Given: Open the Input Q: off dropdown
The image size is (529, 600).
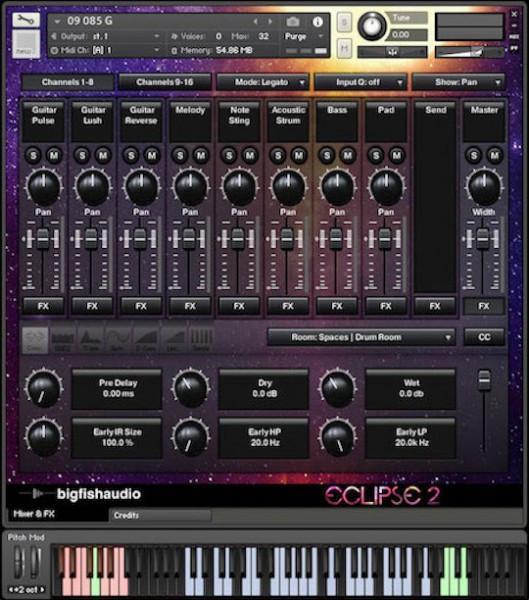Looking at the screenshot, I should [x=361, y=82].
